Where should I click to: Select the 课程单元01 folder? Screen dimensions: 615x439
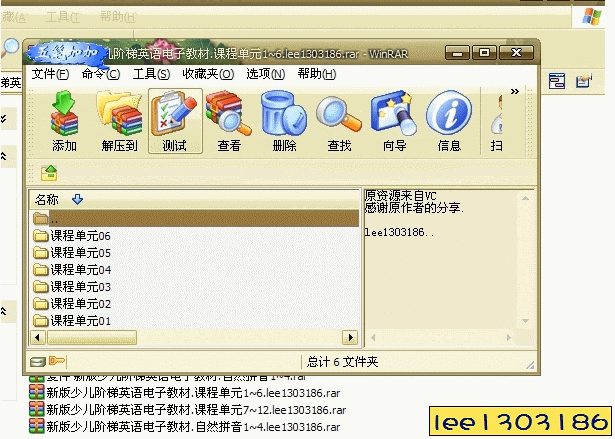click(80, 321)
